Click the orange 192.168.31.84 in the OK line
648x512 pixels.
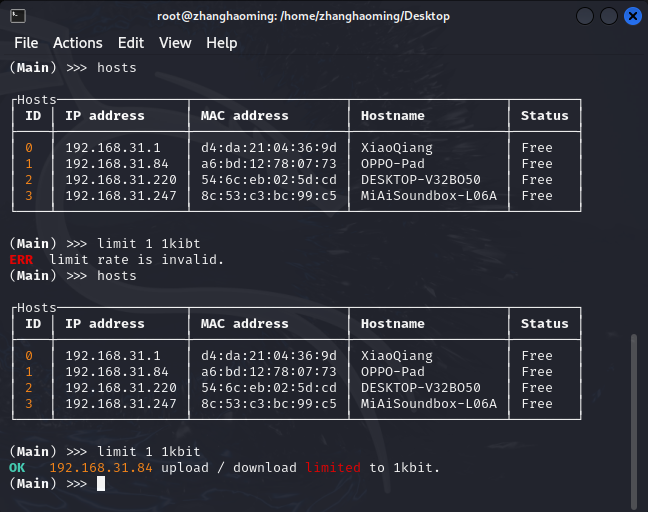101,468
